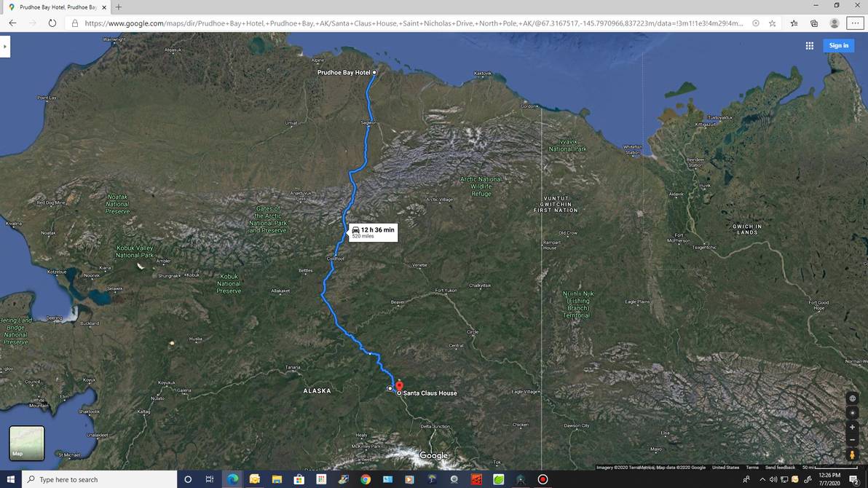Click the United States region link
The height and width of the screenshot is (488, 868).
click(725, 468)
